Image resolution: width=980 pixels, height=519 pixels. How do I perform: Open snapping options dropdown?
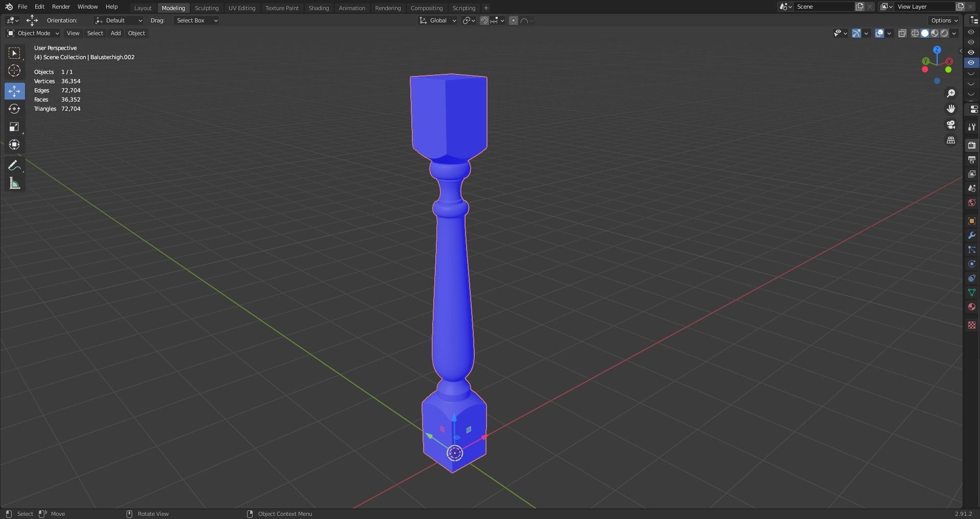click(x=498, y=20)
